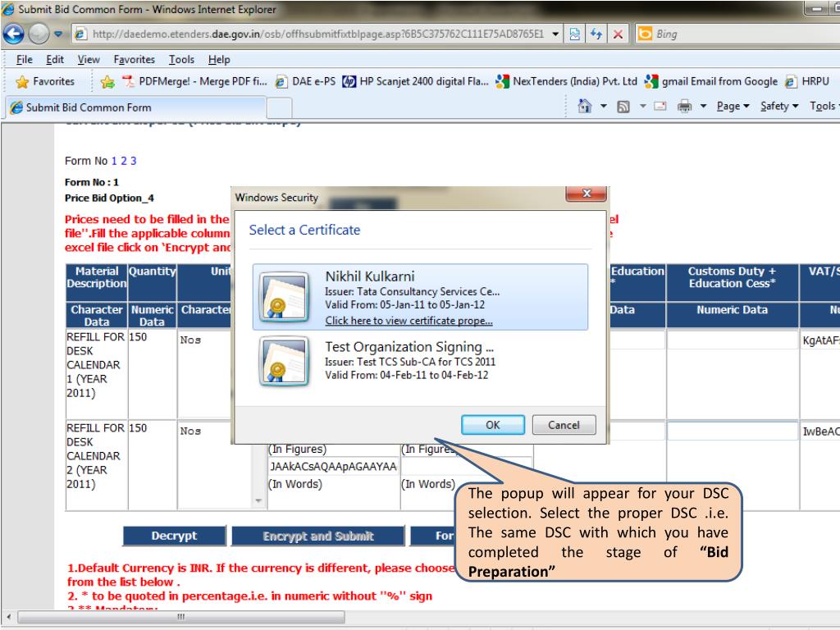Click the Decrypt button
840x630 pixels.
coord(174,536)
